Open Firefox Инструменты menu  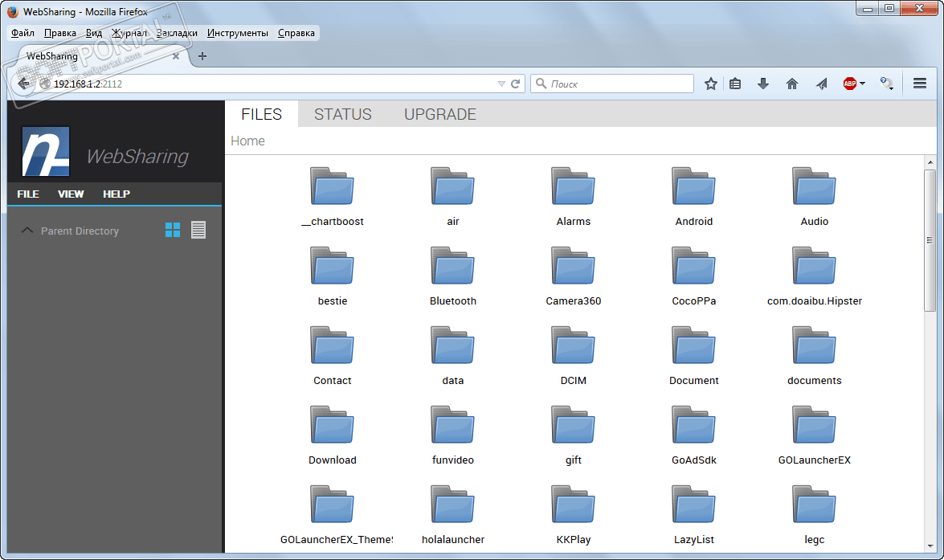click(238, 33)
